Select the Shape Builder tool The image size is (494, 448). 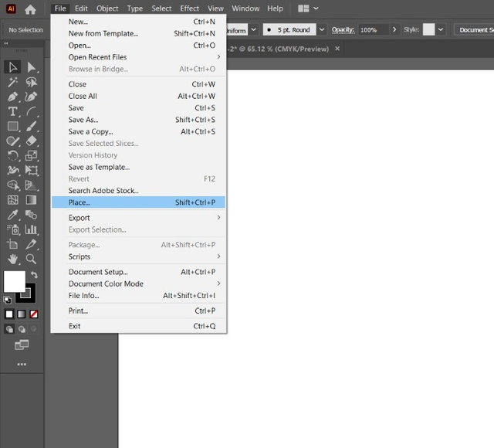coord(12,185)
